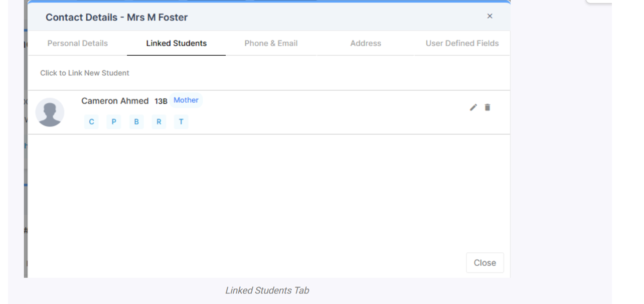Toggle the B flag badge
This screenshot has height=304, width=644.
click(136, 122)
